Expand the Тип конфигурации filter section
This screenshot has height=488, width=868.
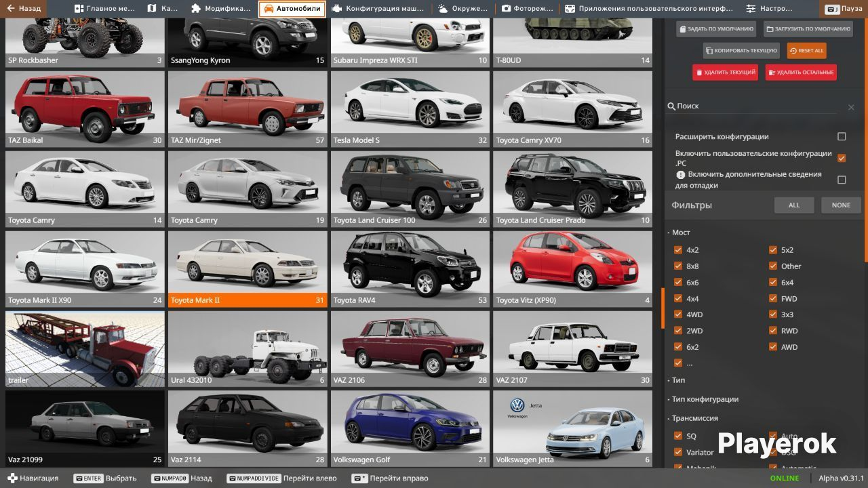703,399
